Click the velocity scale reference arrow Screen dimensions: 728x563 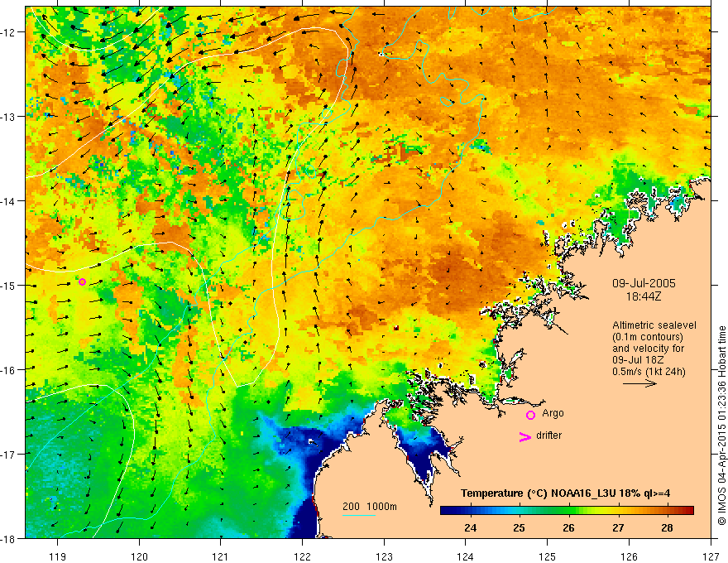point(639,383)
